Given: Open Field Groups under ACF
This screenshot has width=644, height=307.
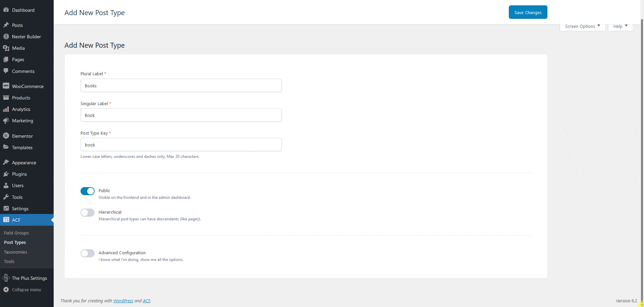Looking at the screenshot, I should pos(16,233).
